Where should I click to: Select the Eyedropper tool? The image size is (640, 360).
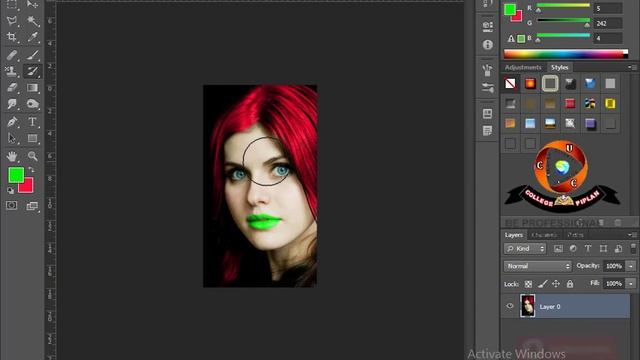click(x=32, y=37)
